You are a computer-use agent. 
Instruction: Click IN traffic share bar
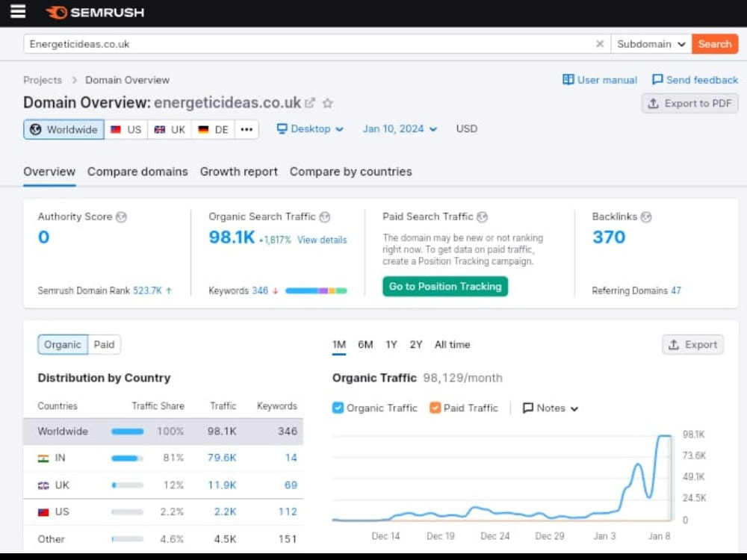coord(127,458)
